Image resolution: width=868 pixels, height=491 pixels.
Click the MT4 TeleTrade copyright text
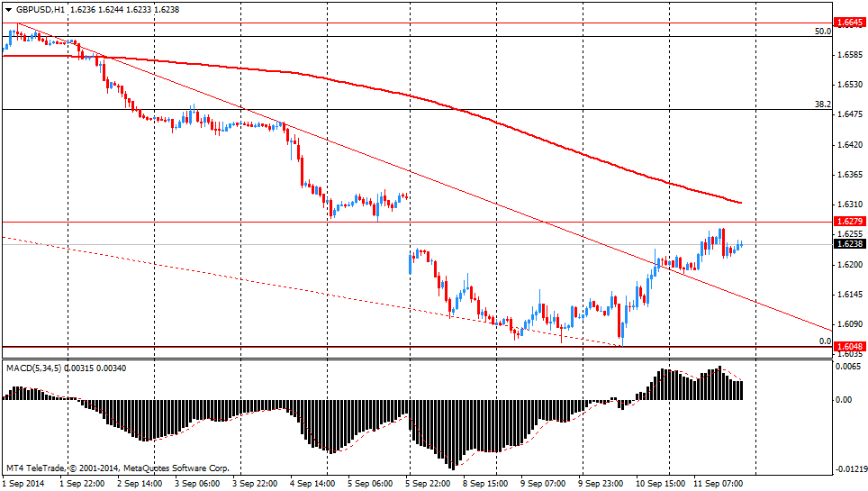(x=117, y=468)
